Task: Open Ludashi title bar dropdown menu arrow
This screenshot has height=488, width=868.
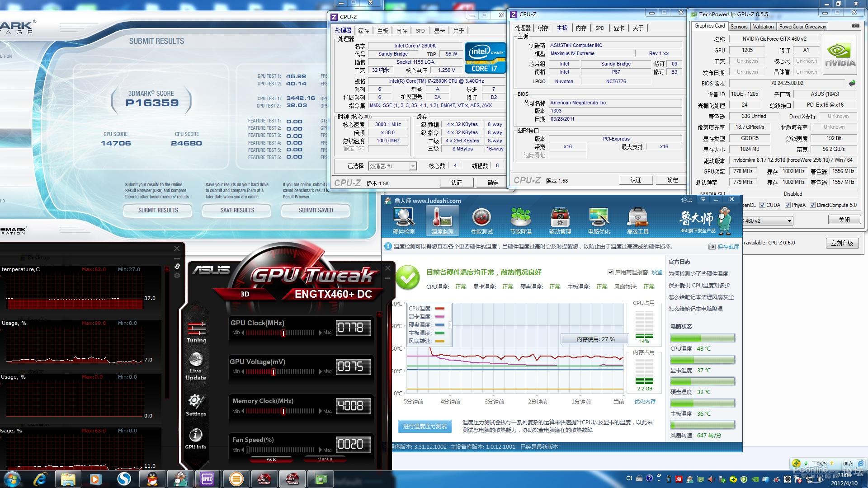Action: (x=703, y=199)
